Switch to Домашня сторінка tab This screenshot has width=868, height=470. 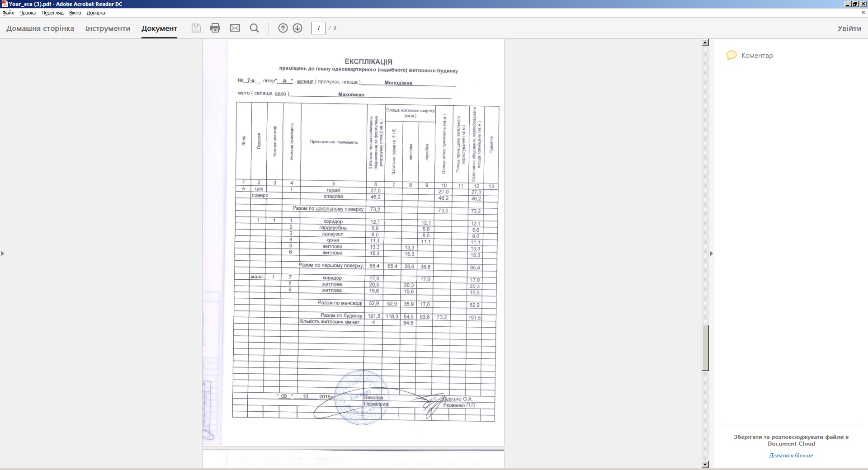tap(40, 28)
